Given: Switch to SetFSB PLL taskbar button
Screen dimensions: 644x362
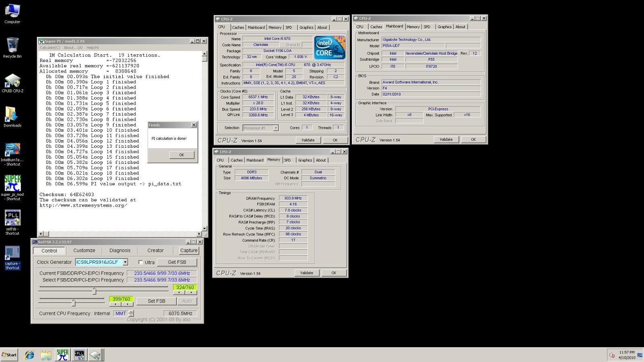Looking at the screenshot, I should 79,355.
